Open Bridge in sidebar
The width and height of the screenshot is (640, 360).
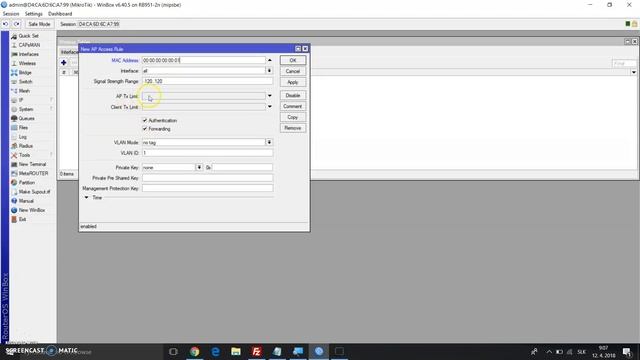point(24,73)
